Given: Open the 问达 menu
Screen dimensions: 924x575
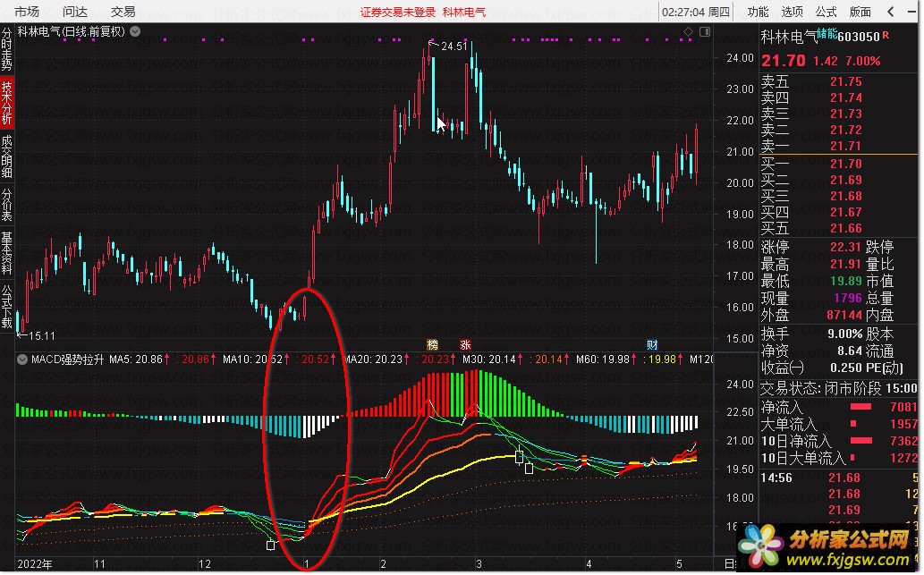Looking at the screenshot, I should click(x=75, y=12).
